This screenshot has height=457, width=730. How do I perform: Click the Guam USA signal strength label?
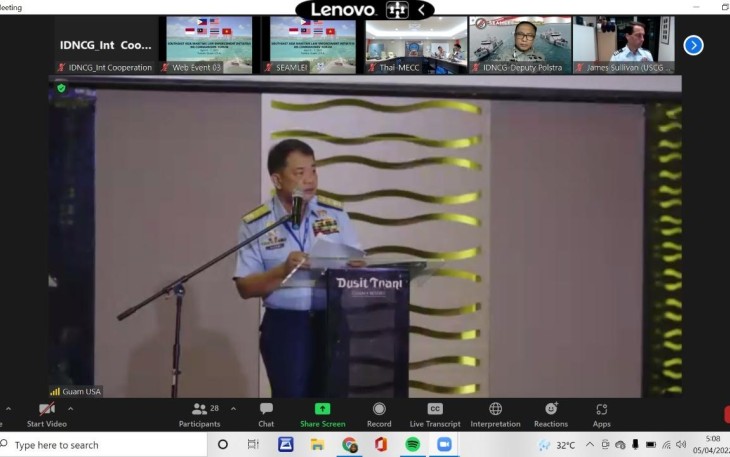(75, 391)
